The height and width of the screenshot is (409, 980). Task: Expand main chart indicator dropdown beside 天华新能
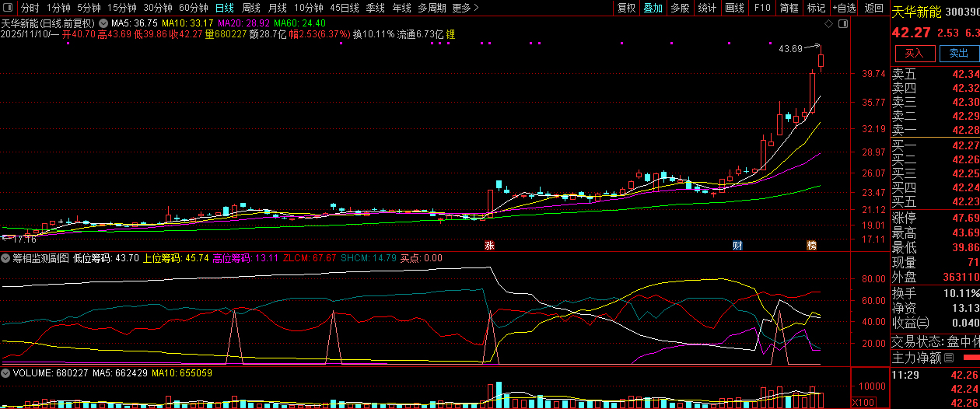coord(103,23)
